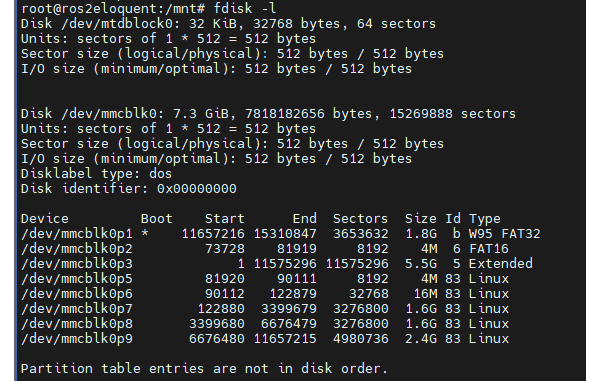Viewport: 600px width, 381px height.
Task: Click the /dev/mmcblk0p3 Extended partition row
Action: [x=277, y=264]
